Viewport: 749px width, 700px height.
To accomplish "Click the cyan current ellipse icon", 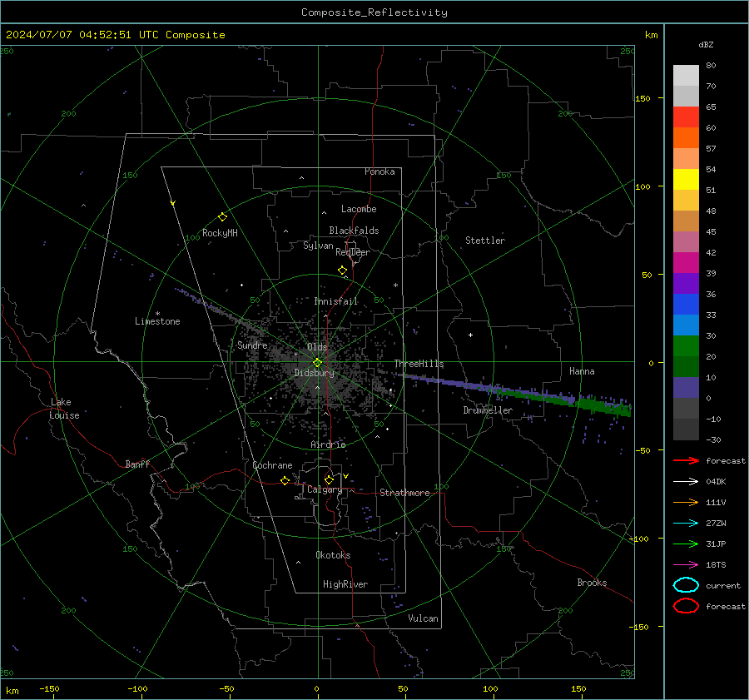I will coord(686,585).
